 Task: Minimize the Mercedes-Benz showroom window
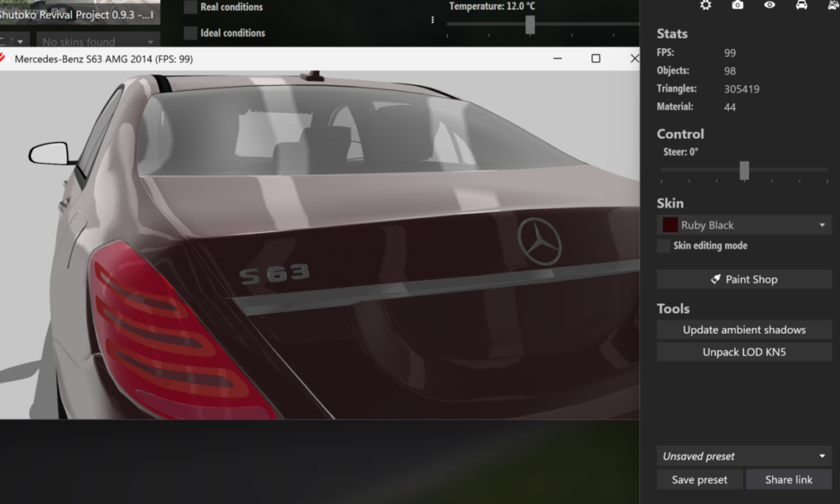(558, 58)
